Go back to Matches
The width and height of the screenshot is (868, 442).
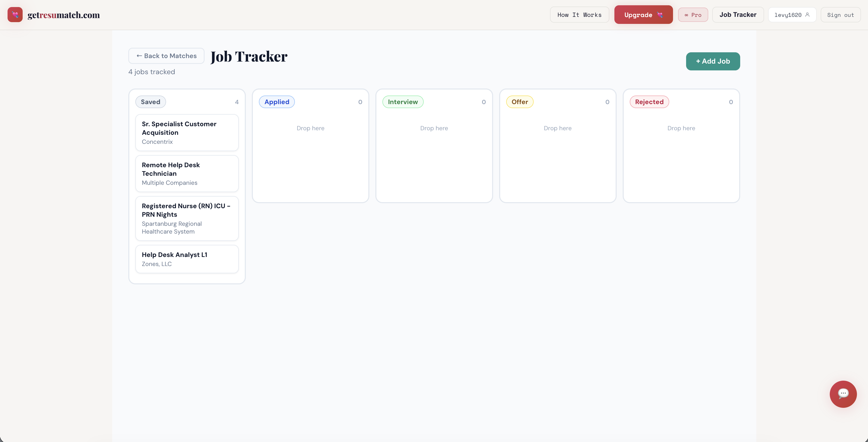(x=166, y=56)
